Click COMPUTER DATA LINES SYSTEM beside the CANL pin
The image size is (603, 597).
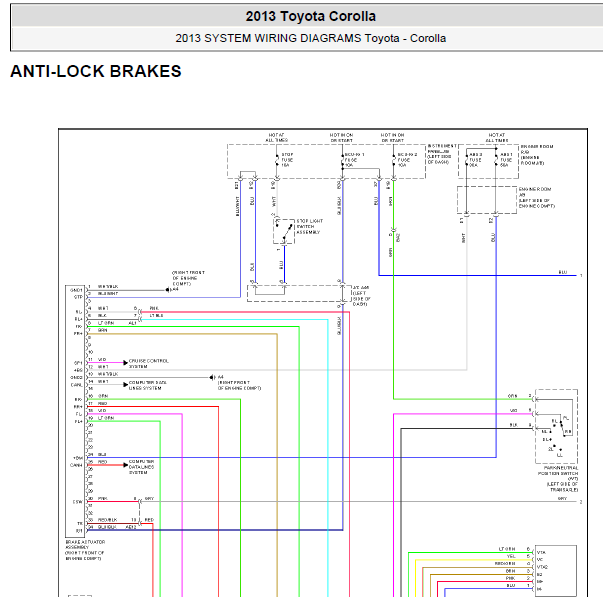[148, 385]
